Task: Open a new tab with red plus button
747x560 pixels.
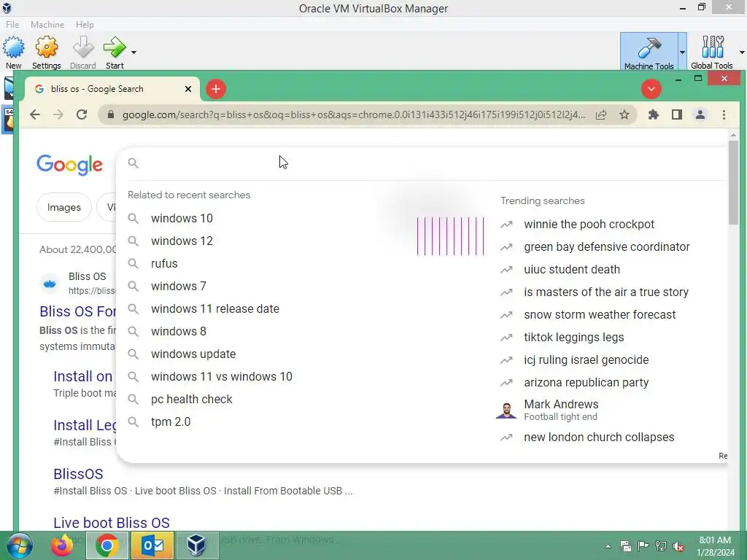Action: tap(216, 89)
